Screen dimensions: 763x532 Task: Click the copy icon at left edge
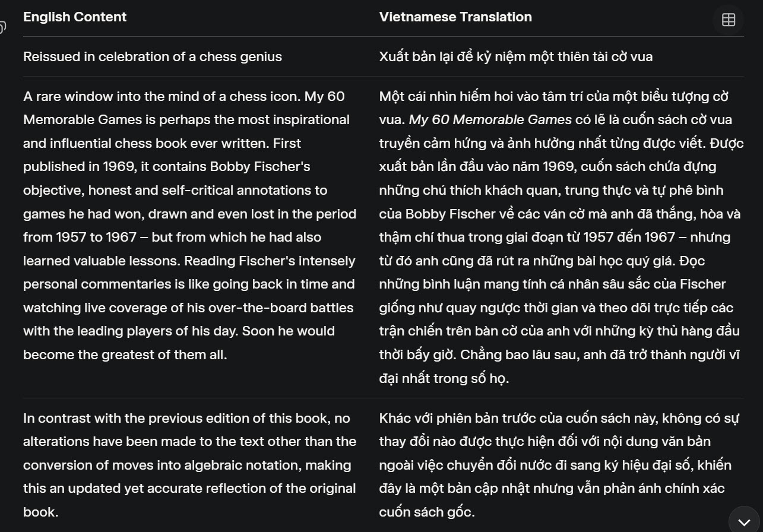2,27
